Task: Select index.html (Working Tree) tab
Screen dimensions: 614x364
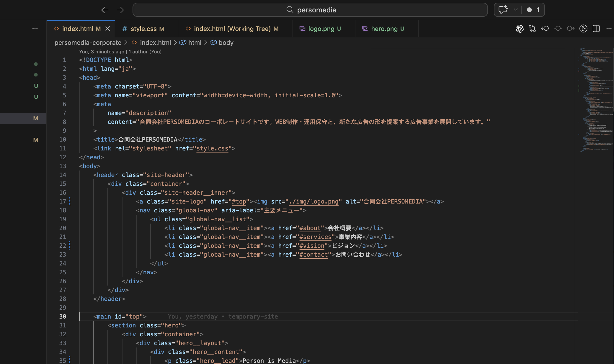Action: 232,29
